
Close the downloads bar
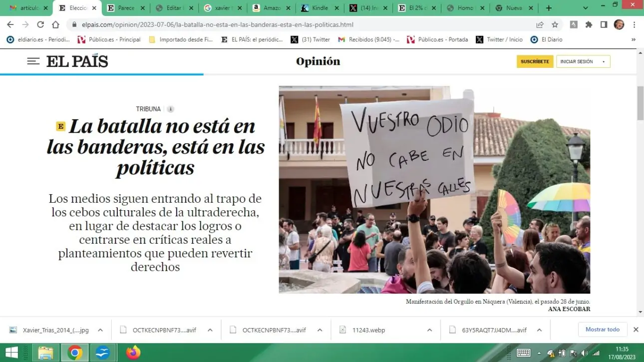[636, 330]
